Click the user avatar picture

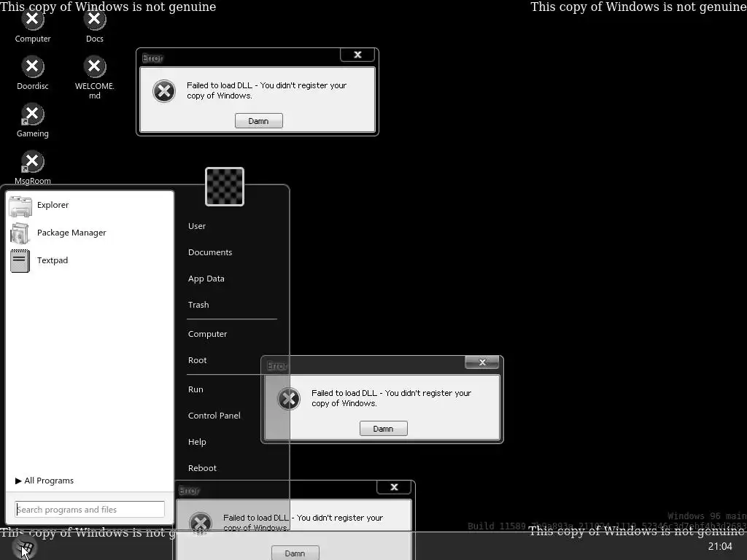click(225, 187)
